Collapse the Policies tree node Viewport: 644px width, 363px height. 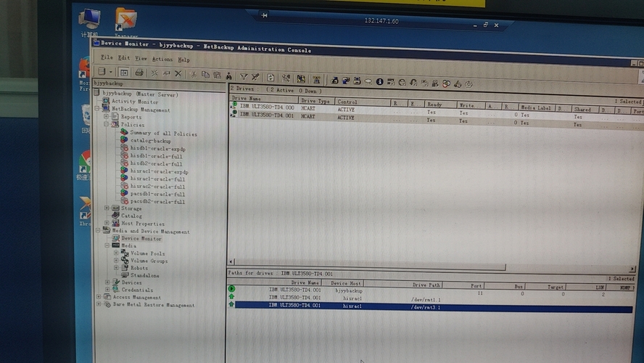tap(107, 123)
